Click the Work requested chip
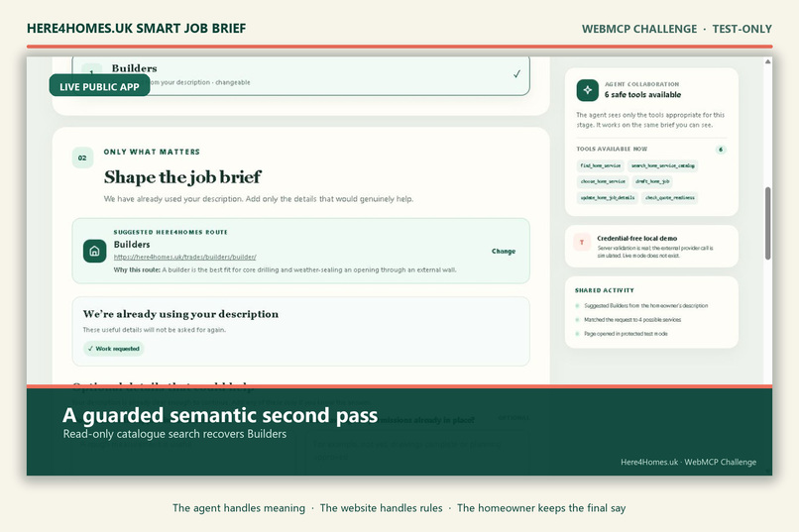 (x=114, y=349)
